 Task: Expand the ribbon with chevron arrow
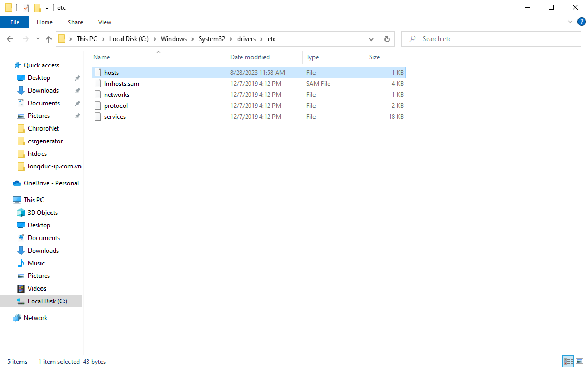571,22
